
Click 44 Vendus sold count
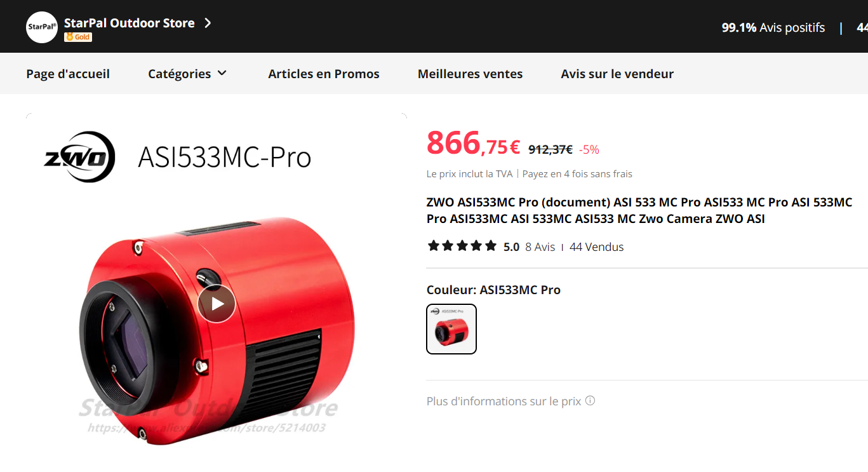[x=597, y=247]
